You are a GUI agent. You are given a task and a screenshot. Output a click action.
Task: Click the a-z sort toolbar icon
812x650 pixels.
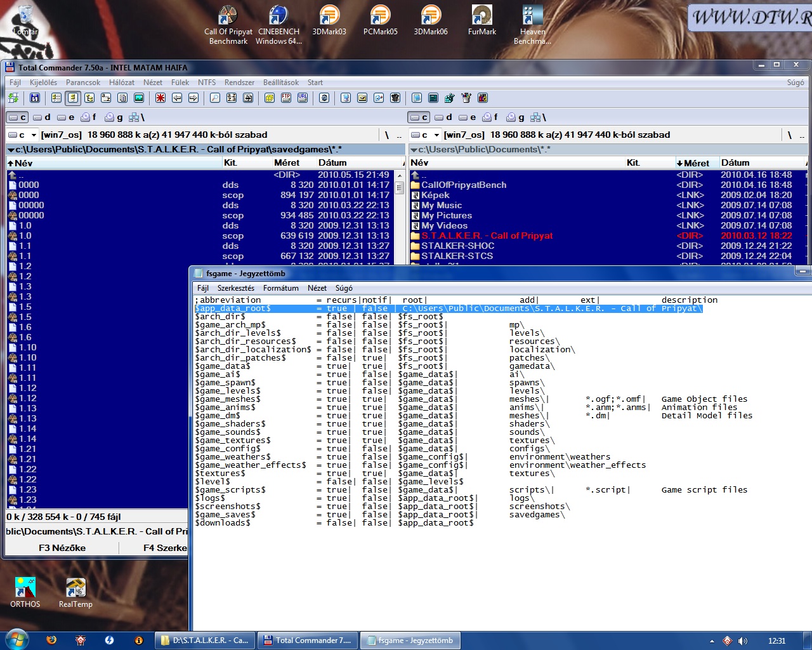[106, 98]
